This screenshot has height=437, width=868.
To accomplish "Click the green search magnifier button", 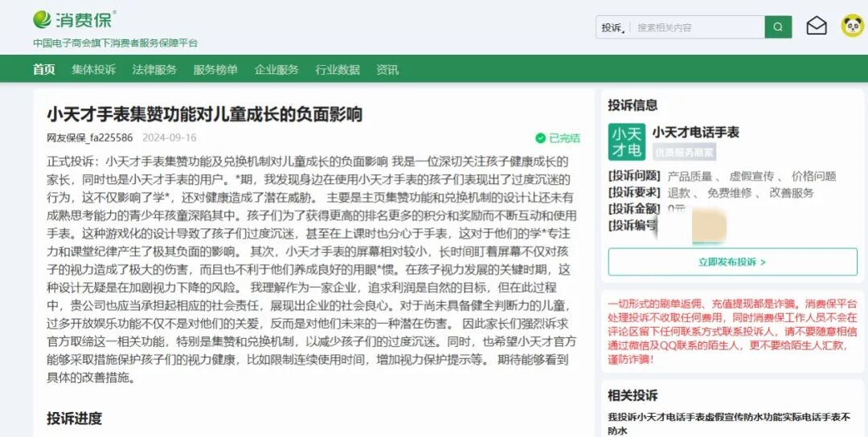I will (777, 27).
